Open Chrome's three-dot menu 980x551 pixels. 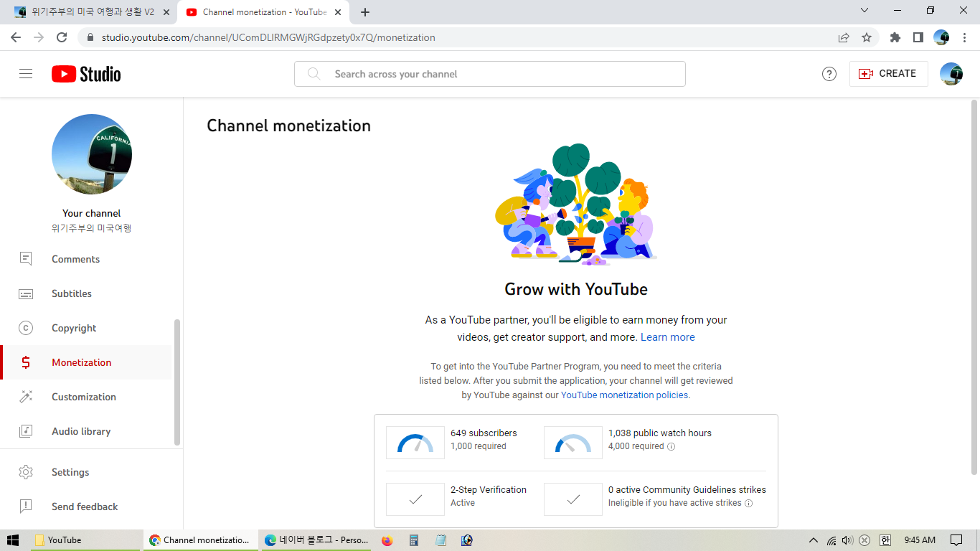(x=964, y=37)
